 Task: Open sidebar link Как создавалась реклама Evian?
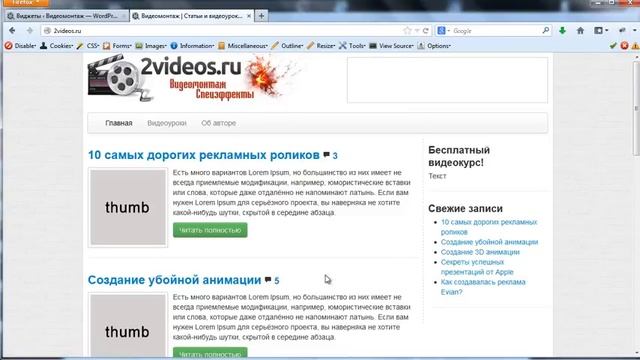coord(483,287)
